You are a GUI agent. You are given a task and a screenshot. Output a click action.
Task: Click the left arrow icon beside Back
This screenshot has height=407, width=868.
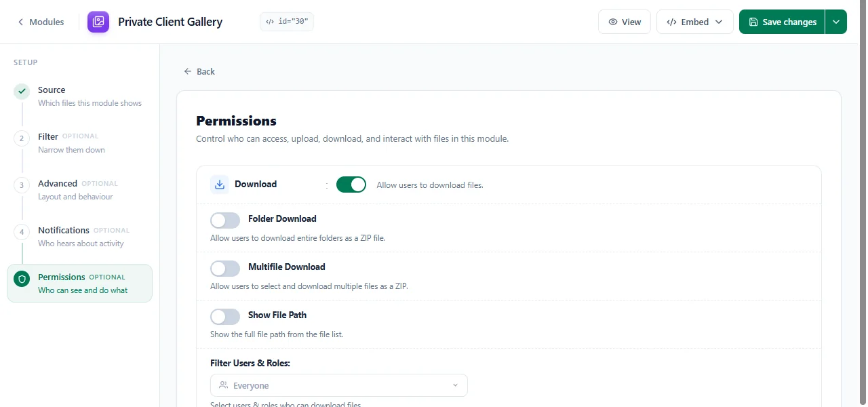tap(188, 71)
